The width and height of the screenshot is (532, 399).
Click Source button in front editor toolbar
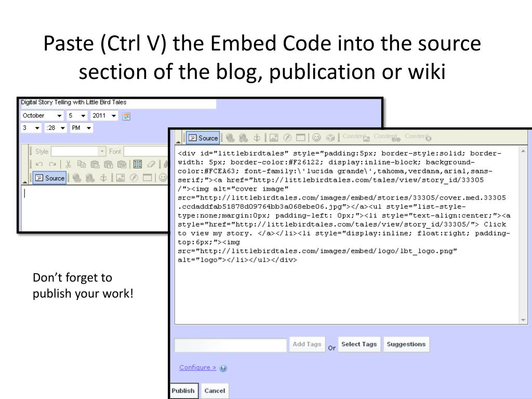pos(203,138)
